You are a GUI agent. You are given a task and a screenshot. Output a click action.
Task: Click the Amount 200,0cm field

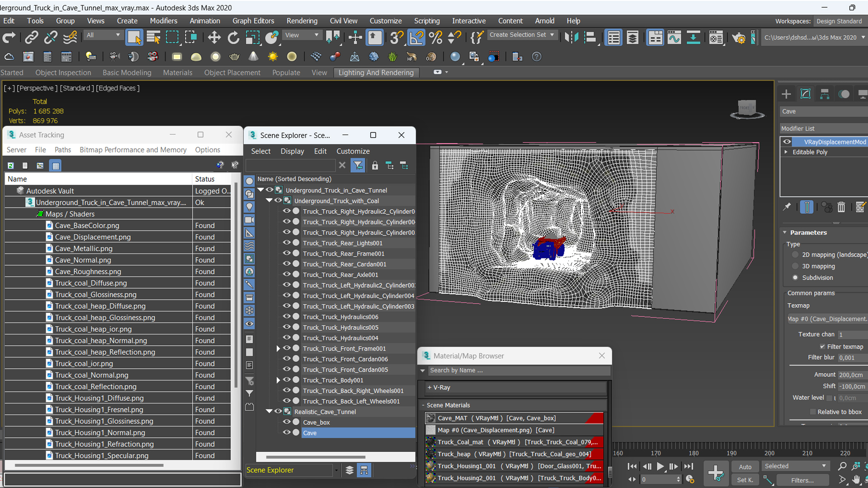852,375
